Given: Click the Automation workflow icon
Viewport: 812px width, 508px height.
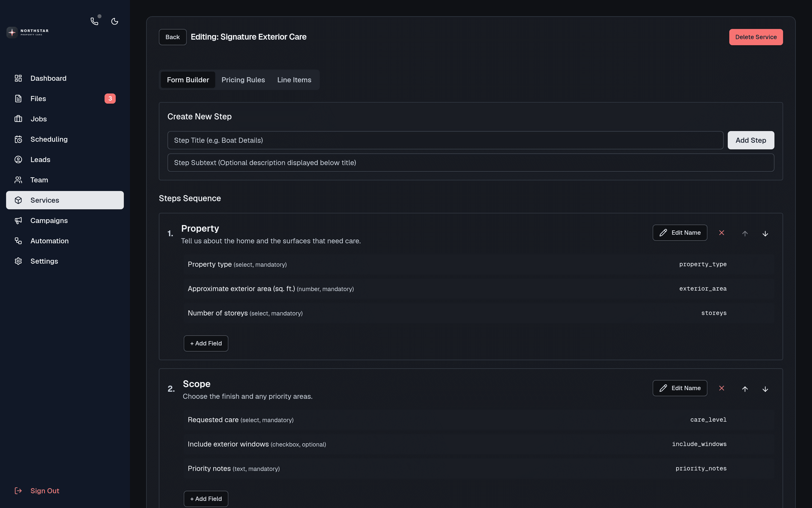Looking at the screenshot, I should (18, 241).
